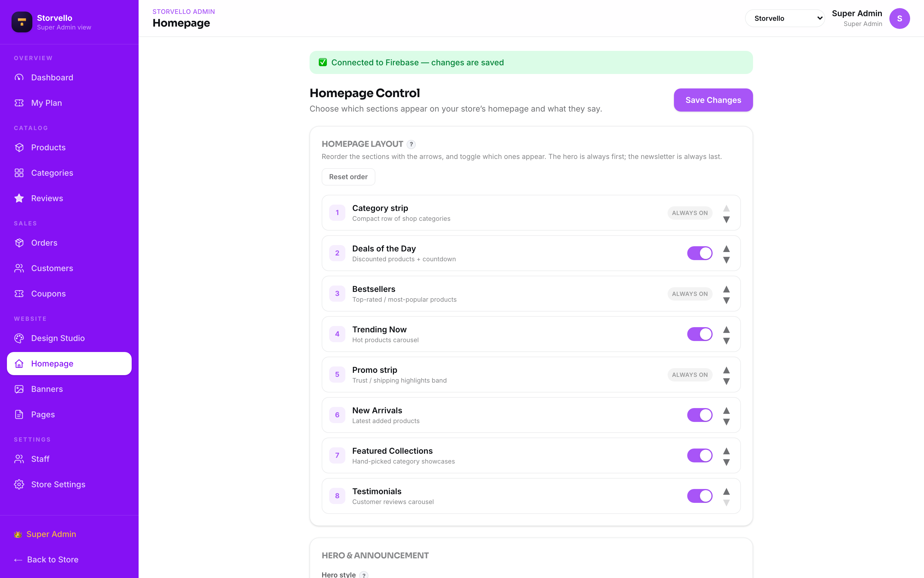Viewport: 924px width, 578px height.
Task: Open the Products menu item
Action: tap(69, 148)
